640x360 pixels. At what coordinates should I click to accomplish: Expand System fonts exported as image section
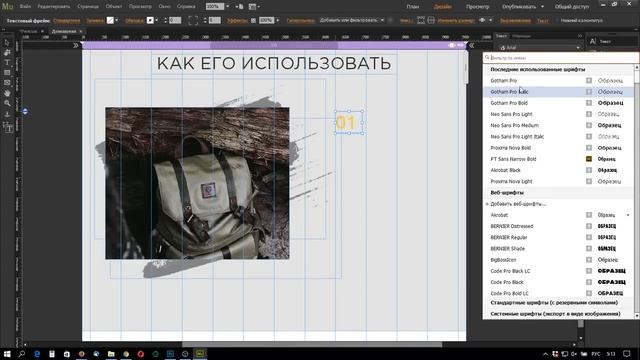pos(555,314)
